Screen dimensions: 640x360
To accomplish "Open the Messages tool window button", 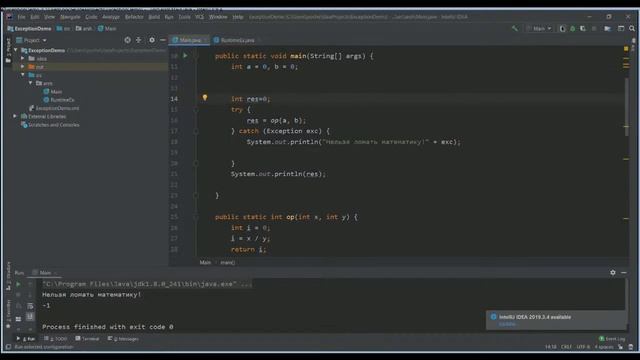I will [x=123, y=339].
